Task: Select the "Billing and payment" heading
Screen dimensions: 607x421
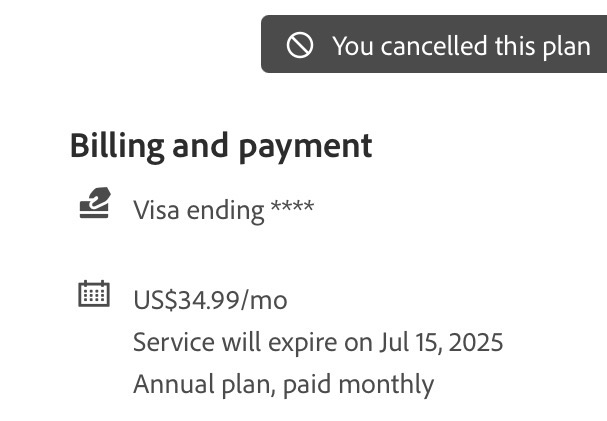Action: 221,146
